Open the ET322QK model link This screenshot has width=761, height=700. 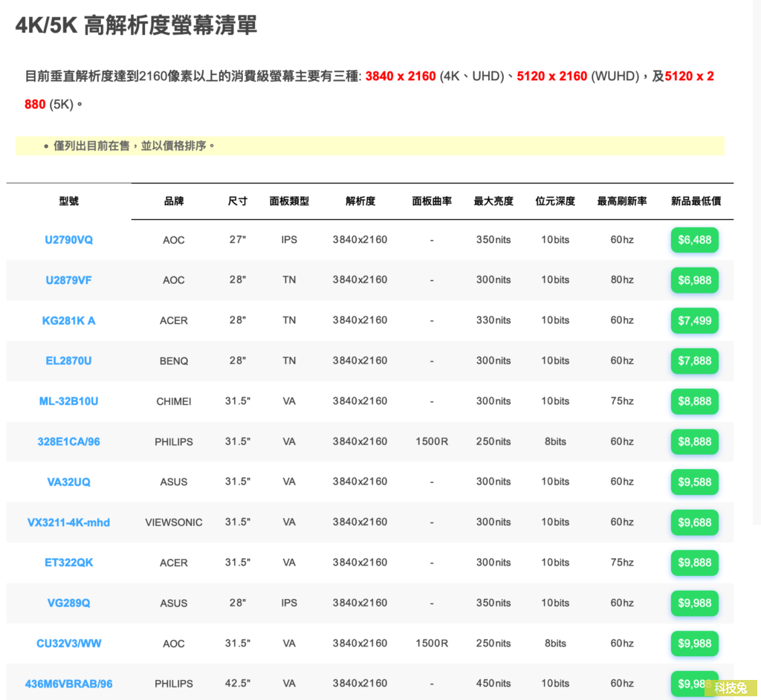[x=68, y=563]
